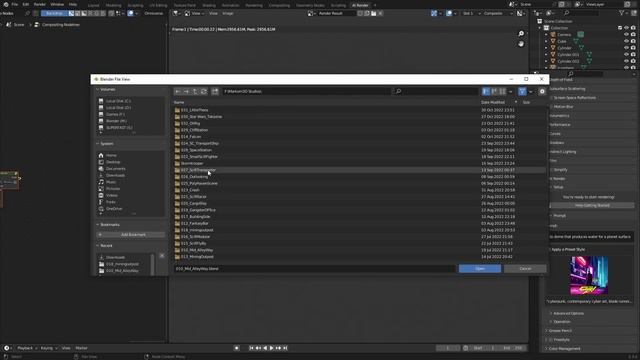Go forward in file browser navigation
The image size is (640, 360).
pyautogui.click(x=186, y=91)
